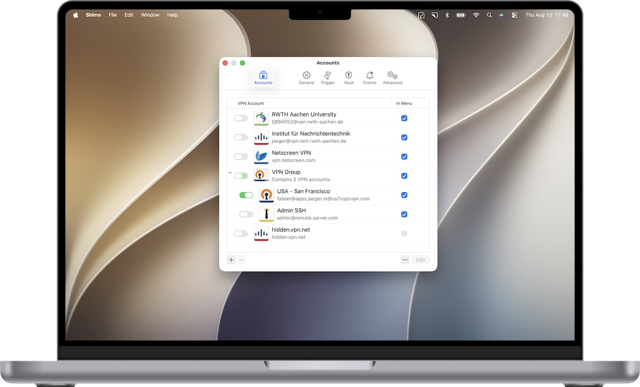Open the Edit menu in menu bar

(x=129, y=15)
